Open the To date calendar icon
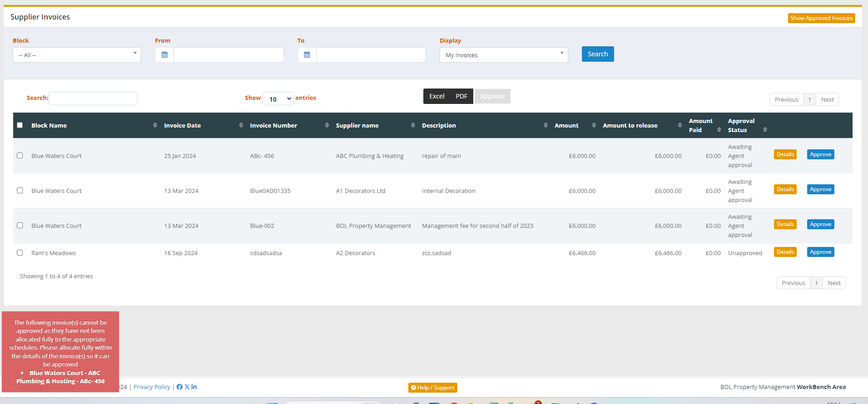868x404 pixels. (x=307, y=55)
